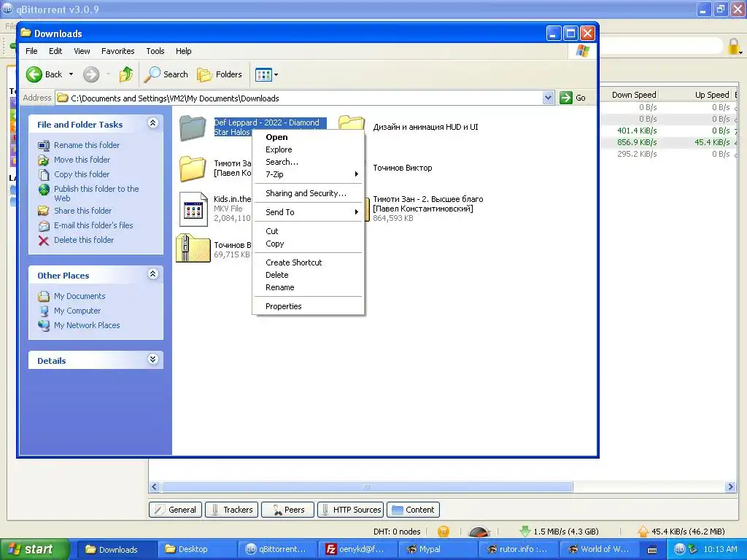The width and height of the screenshot is (747, 560).
Task: Open My Network Places link
Action: pyautogui.click(x=87, y=325)
